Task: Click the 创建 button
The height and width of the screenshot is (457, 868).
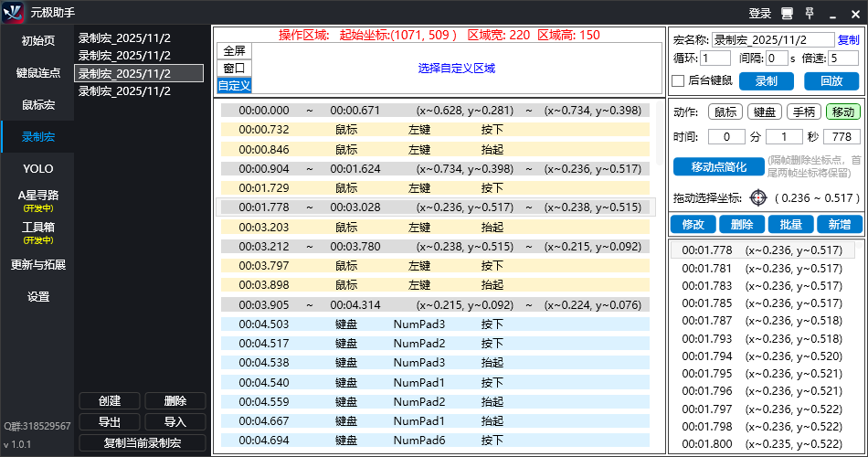Action: pos(110,400)
